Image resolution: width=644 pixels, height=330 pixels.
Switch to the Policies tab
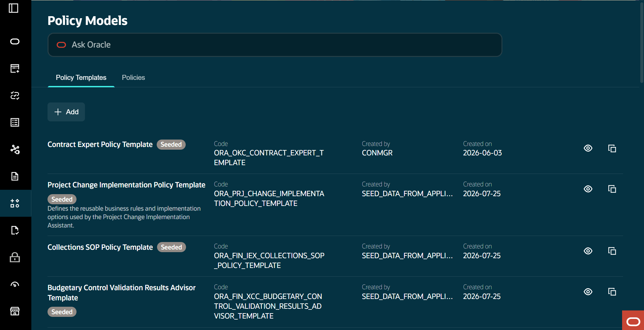coord(133,78)
